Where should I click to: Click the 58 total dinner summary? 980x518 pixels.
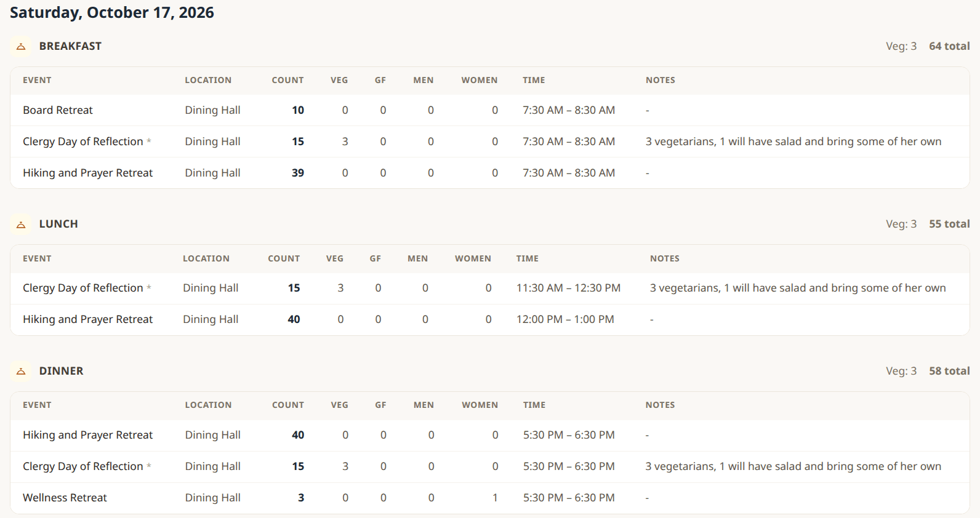(x=949, y=371)
